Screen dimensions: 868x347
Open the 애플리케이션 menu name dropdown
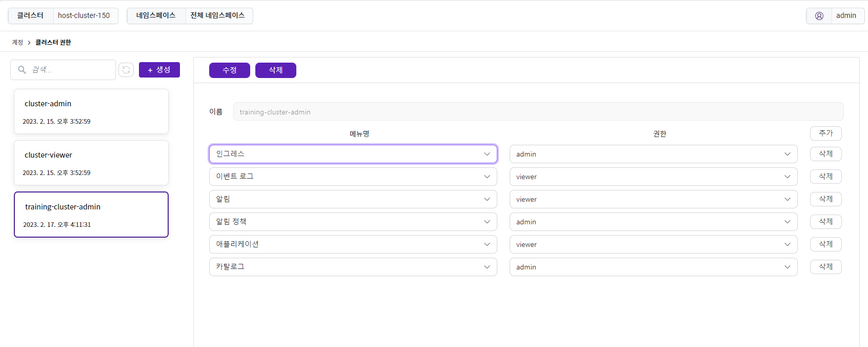(x=353, y=244)
